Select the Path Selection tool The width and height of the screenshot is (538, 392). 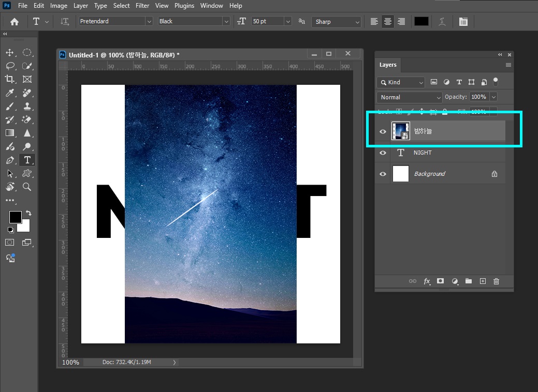[10, 173]
